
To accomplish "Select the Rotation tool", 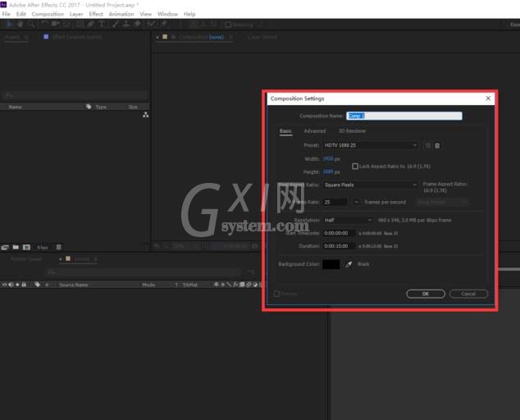I will pyautogui.click(x=44, y=24).
